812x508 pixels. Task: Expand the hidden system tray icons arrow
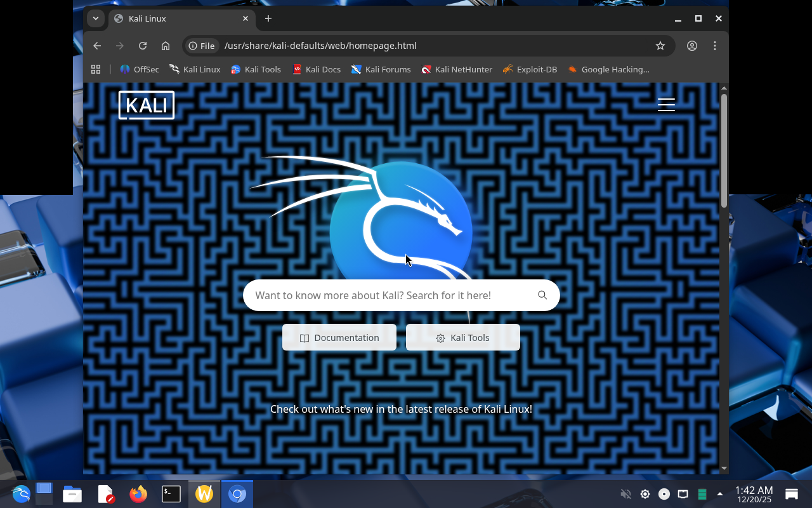719,494
